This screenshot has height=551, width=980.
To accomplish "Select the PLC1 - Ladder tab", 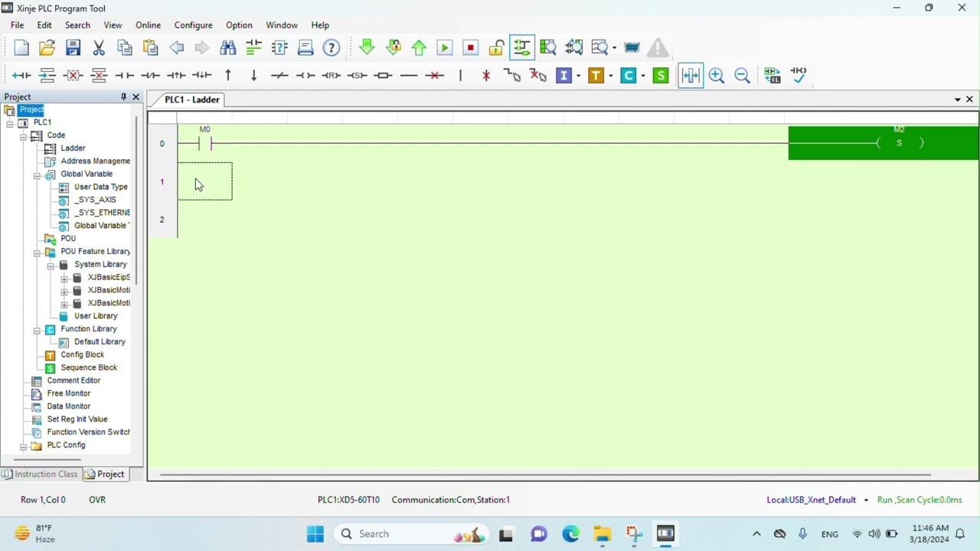I will tap(191, 99).
